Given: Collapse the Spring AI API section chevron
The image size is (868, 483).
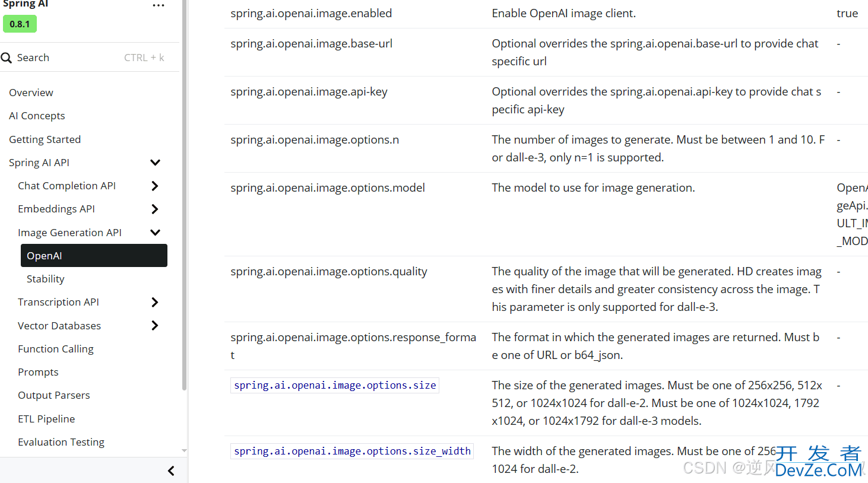Looking at the screenshot, I should pyautogui.click(x=156, y=163).
